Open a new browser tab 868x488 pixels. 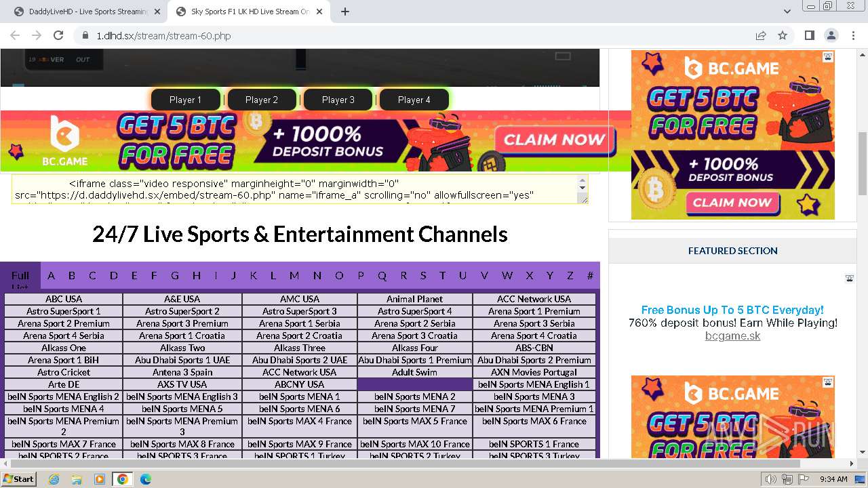pos(344,12)
